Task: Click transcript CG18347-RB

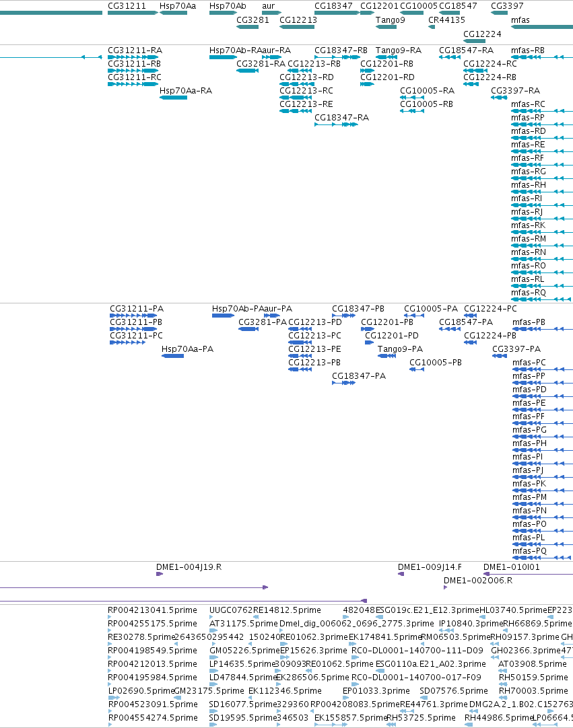Action: [341, 50]
